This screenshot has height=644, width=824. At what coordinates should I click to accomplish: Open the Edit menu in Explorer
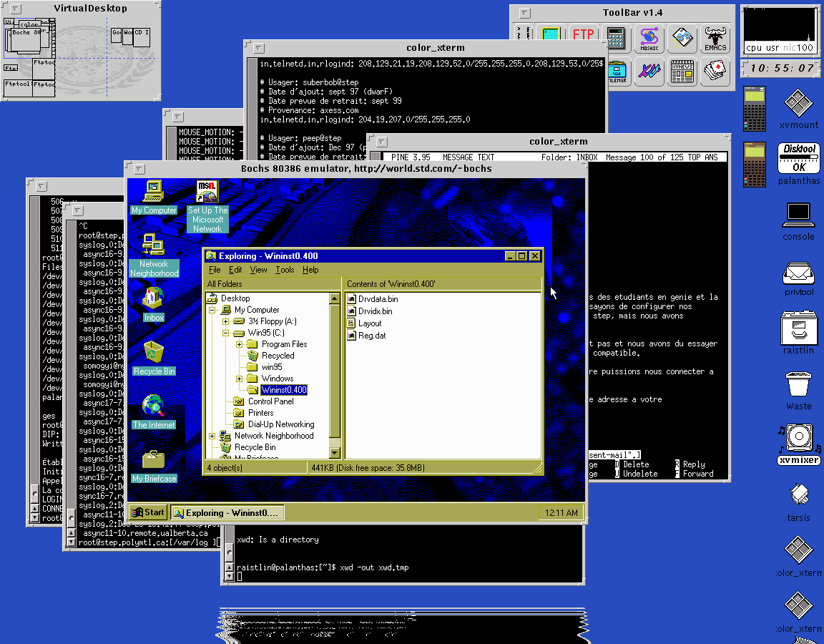(x=235, y=270)
